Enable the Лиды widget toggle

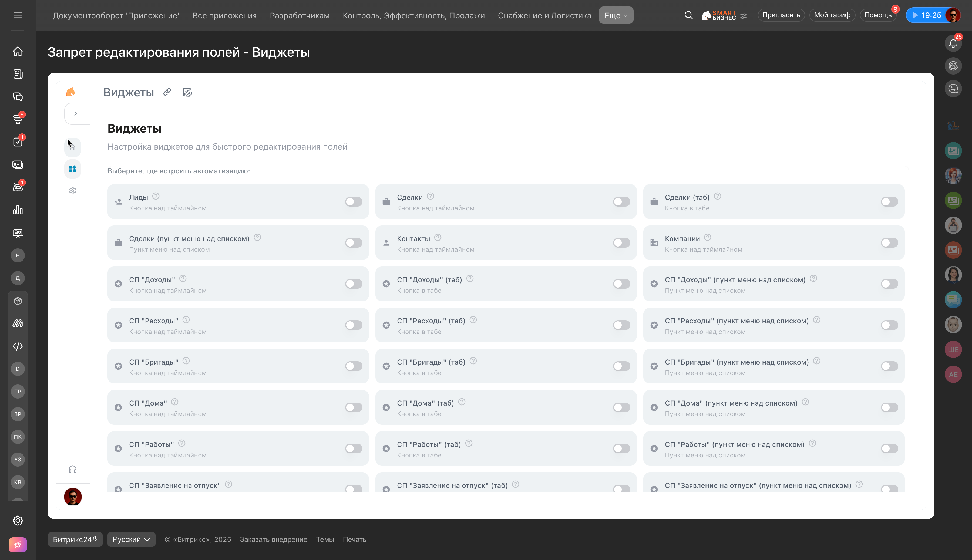[353, 201]
